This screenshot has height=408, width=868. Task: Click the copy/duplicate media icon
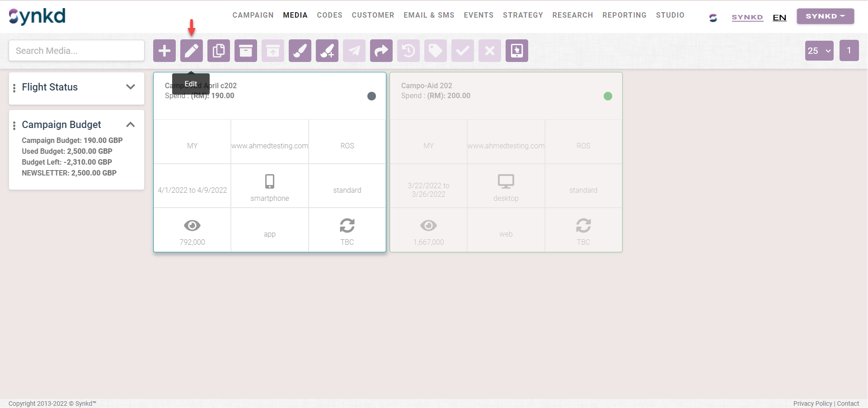click(219, 51)
